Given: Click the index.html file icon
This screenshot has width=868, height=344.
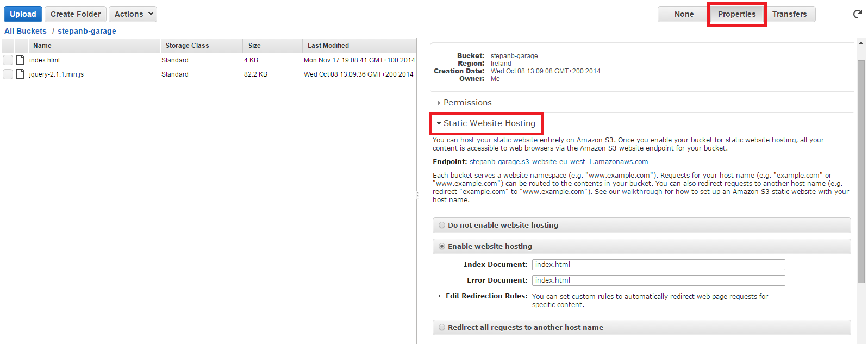Looking at the screenshot, I should [x=21, y=60].
